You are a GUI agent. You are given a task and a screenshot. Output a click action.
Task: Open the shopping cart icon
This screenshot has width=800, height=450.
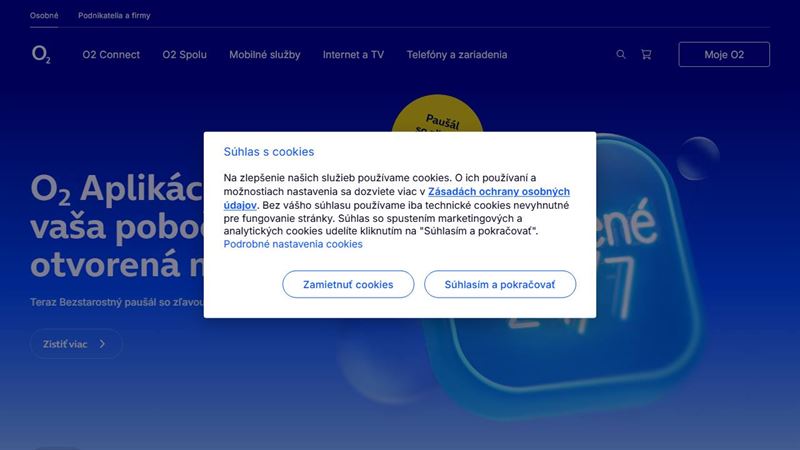point(646,54)
